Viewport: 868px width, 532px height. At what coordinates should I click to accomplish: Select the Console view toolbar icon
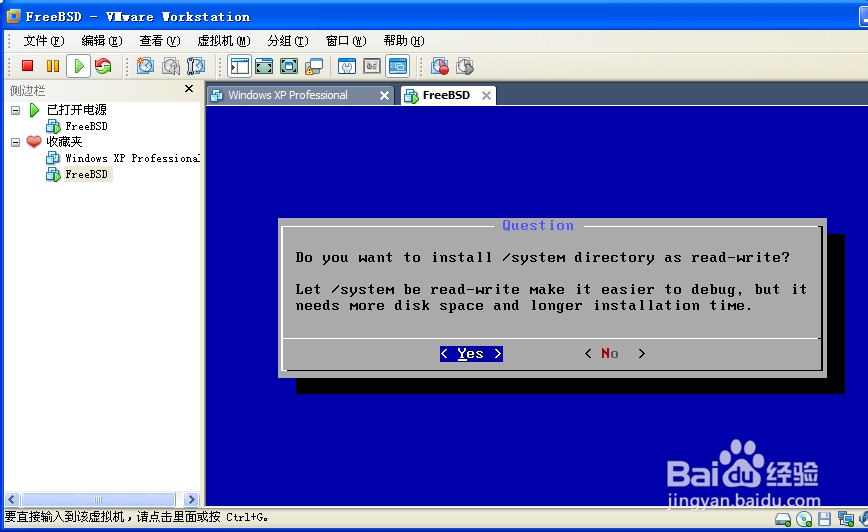398,66
